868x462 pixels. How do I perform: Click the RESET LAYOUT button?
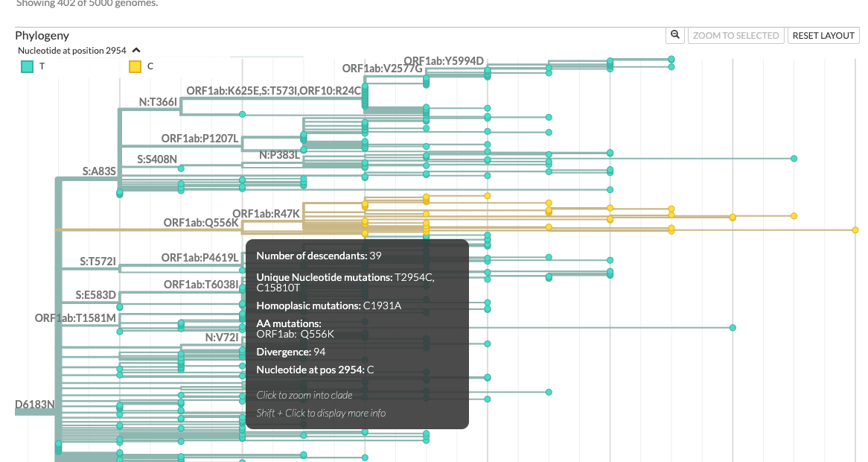click(x=823, y=35)
